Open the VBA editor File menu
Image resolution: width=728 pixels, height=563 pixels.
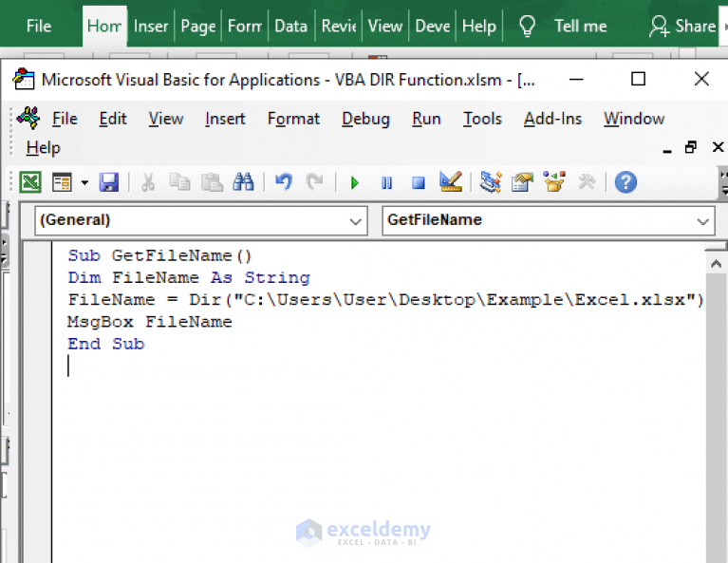coord(65,119)
